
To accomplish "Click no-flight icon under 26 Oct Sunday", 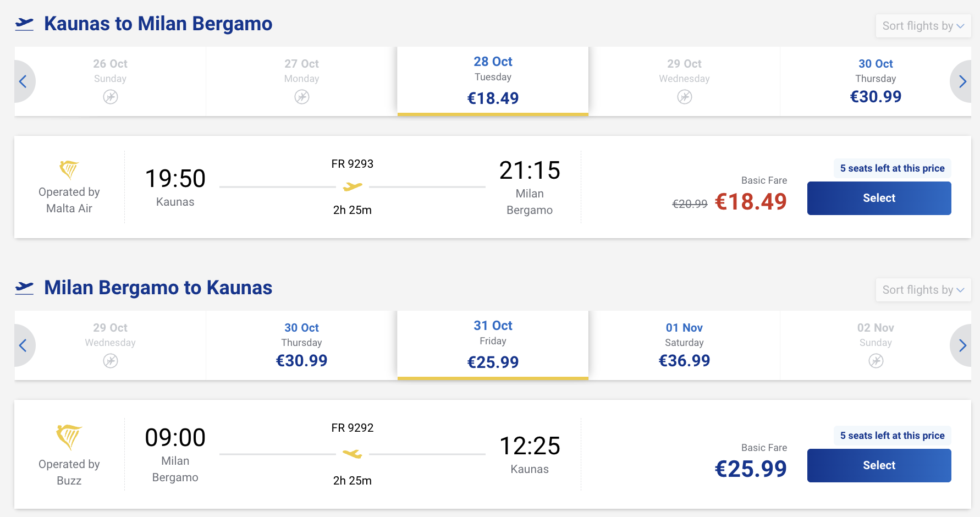I will [x=111, y=97].
